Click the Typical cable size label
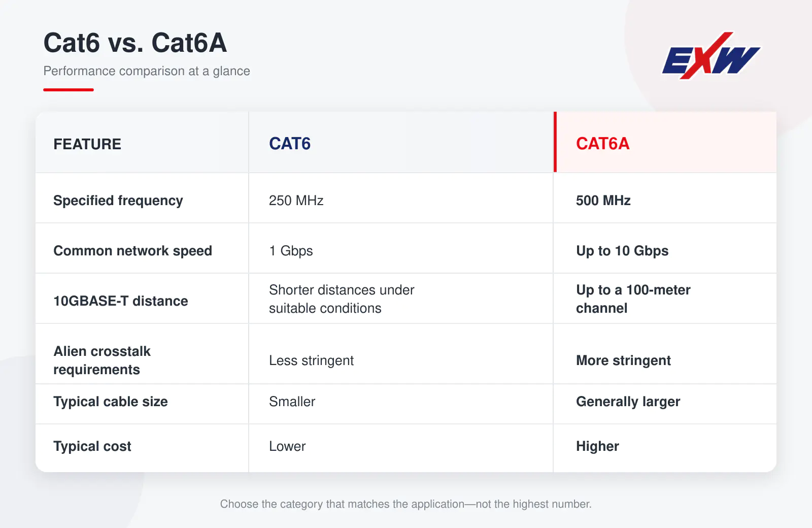 pos(111,402)
